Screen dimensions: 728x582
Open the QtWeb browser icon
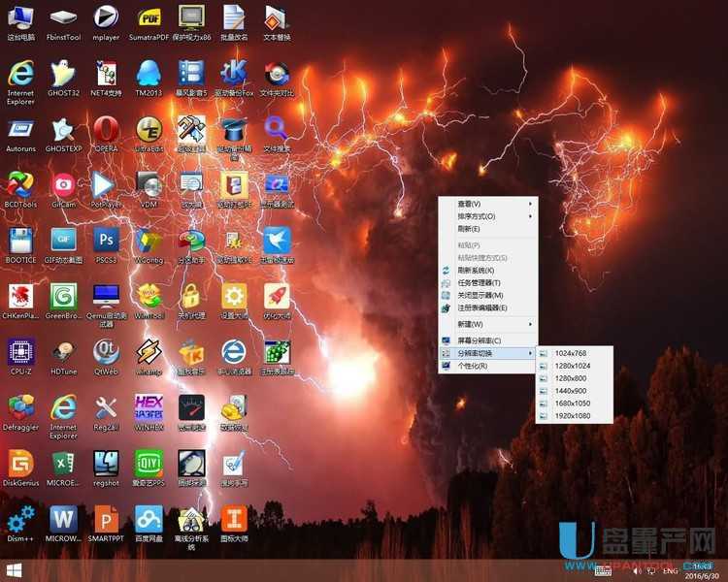(x=106, y=357)
